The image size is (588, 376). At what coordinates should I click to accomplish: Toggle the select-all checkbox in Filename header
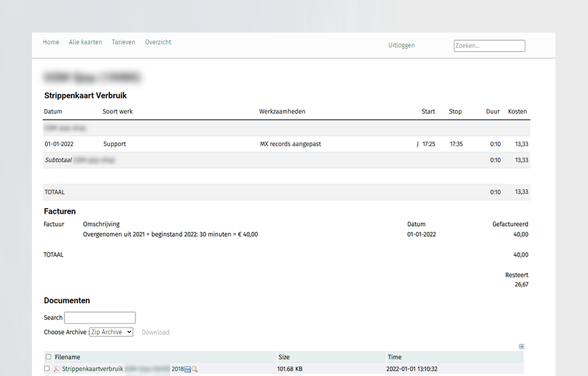tap(49, 357)
